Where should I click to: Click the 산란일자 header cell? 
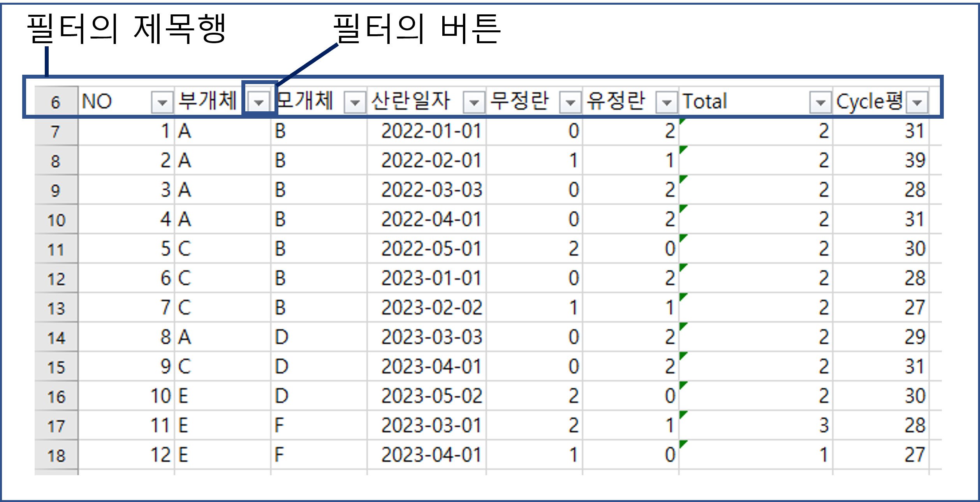tap(411, 102)
